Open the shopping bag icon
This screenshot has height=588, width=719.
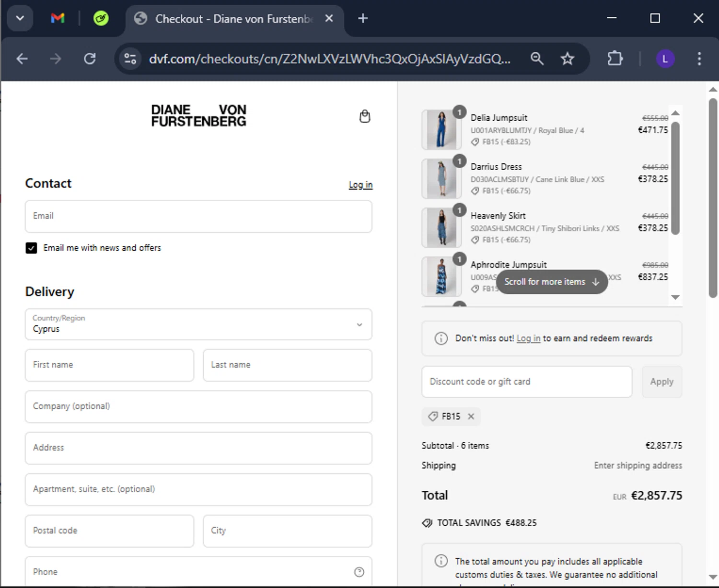[365, 116]
